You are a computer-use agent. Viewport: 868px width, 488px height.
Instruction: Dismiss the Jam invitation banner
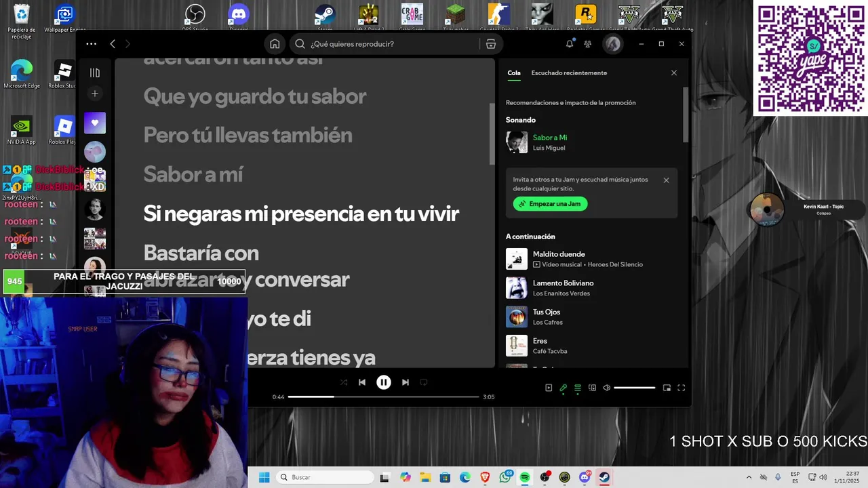(x=666, y=180)
